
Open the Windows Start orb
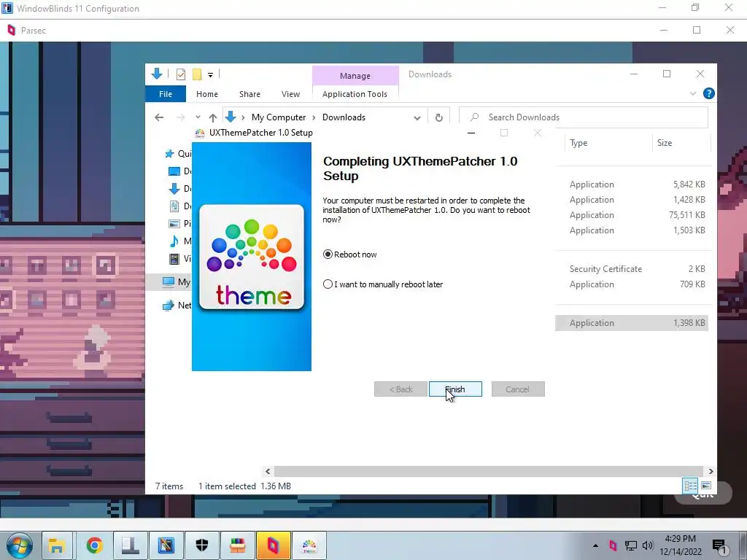(x=20, y=545)
